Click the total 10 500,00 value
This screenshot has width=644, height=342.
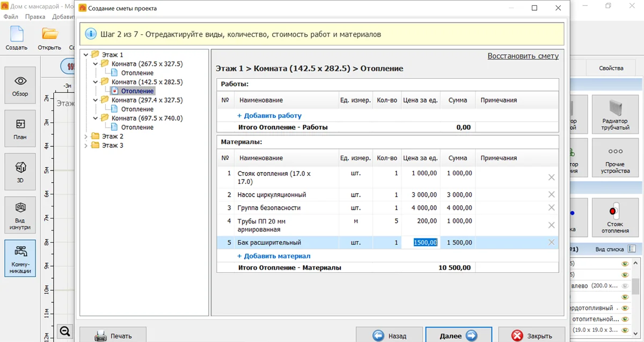pos(455,267)
